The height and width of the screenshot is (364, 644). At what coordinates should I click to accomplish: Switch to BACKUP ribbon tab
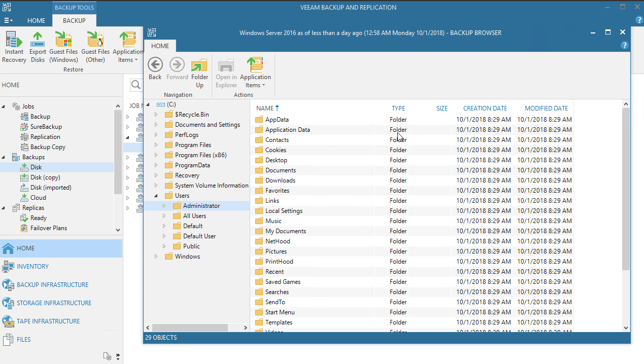pos(74,21)
